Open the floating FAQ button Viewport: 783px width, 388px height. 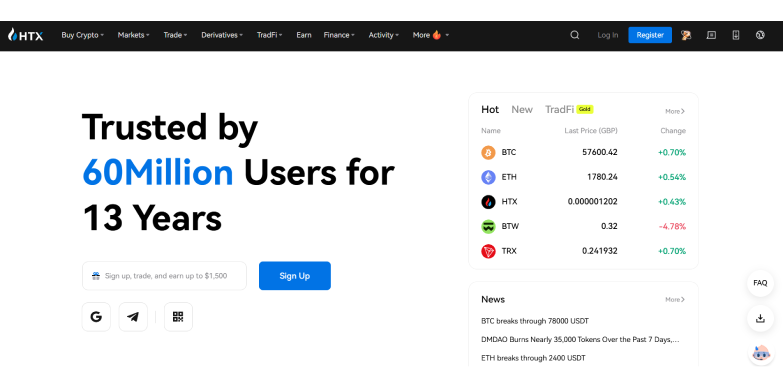point(760,283)
